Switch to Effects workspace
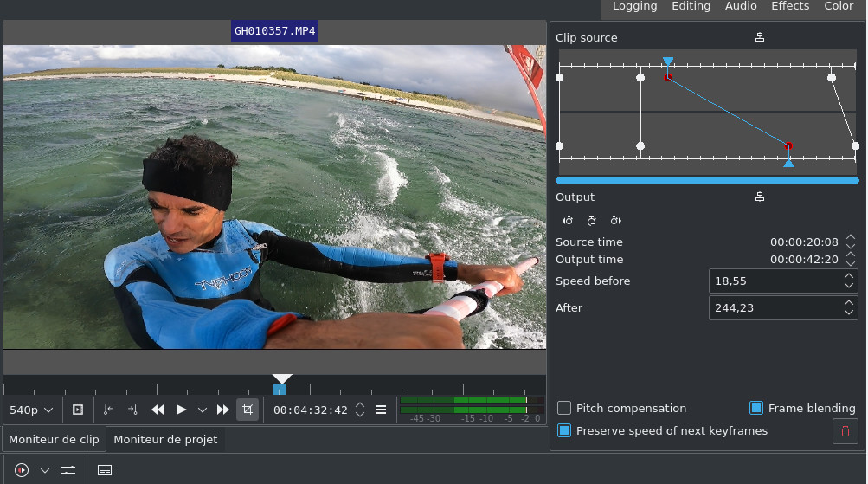 point(790,6)
